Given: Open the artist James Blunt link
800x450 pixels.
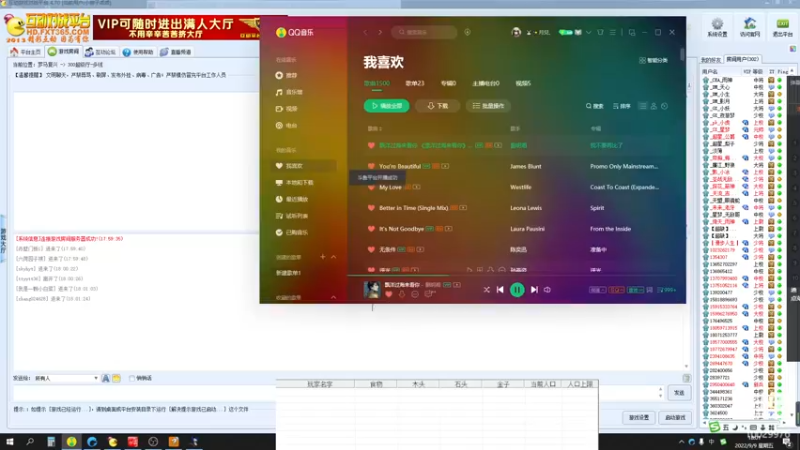Looking at the screenshot, I should [x=526, y=166].
